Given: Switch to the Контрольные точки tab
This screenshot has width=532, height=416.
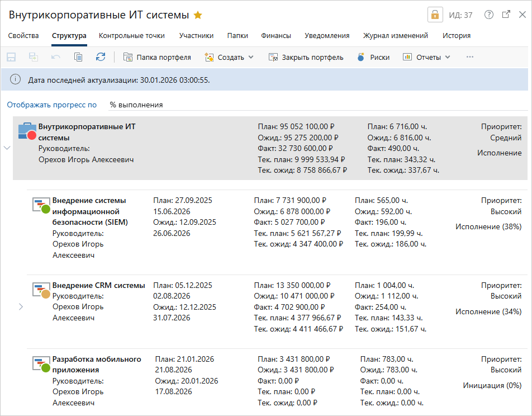Looking at the screenshot, I should 131,36.
